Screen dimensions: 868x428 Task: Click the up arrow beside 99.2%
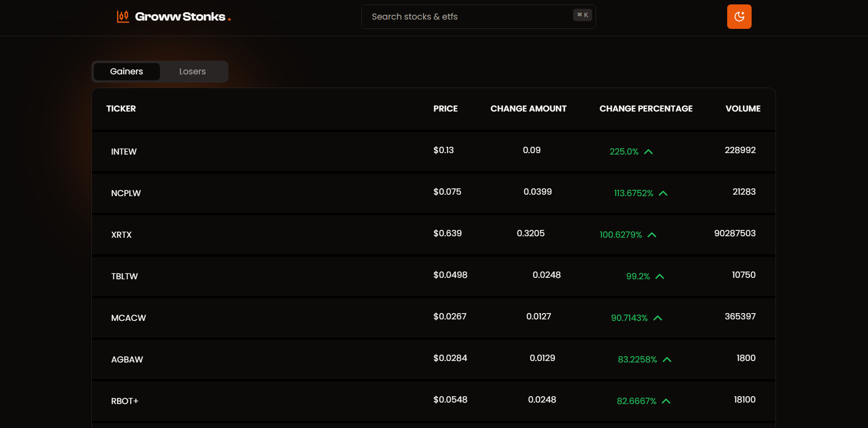pyautogui.click(x=660, y=276)
